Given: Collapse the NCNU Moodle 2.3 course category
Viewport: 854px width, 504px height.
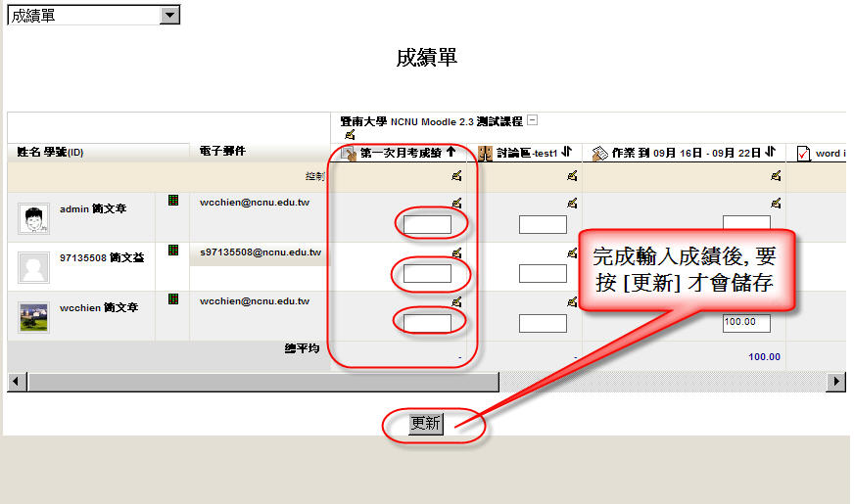Looking at the screenshot, I should [x=532, y=120].
